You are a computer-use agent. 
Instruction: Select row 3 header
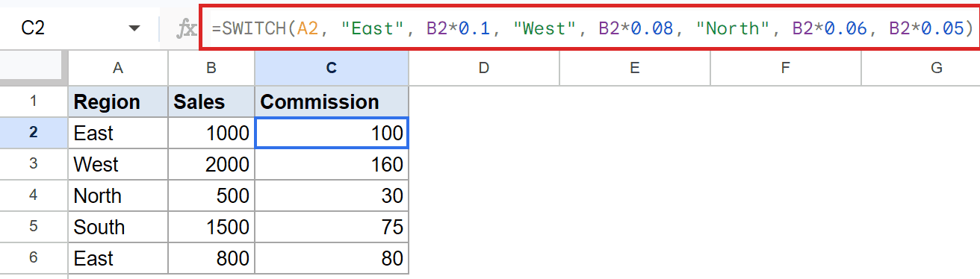(34, 163)
